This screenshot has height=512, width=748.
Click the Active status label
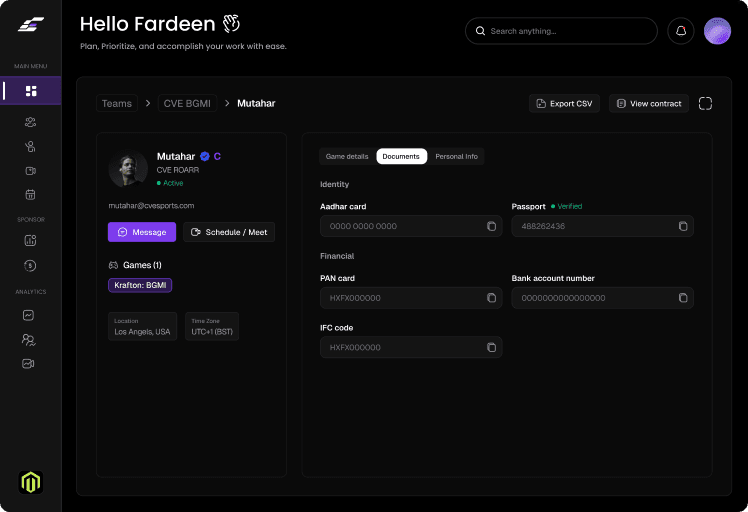coord(170,183)
